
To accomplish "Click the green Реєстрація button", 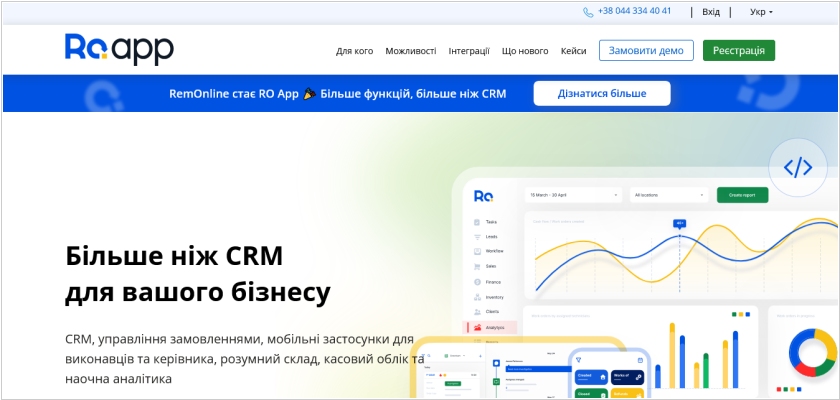I will tap(739, 50).
